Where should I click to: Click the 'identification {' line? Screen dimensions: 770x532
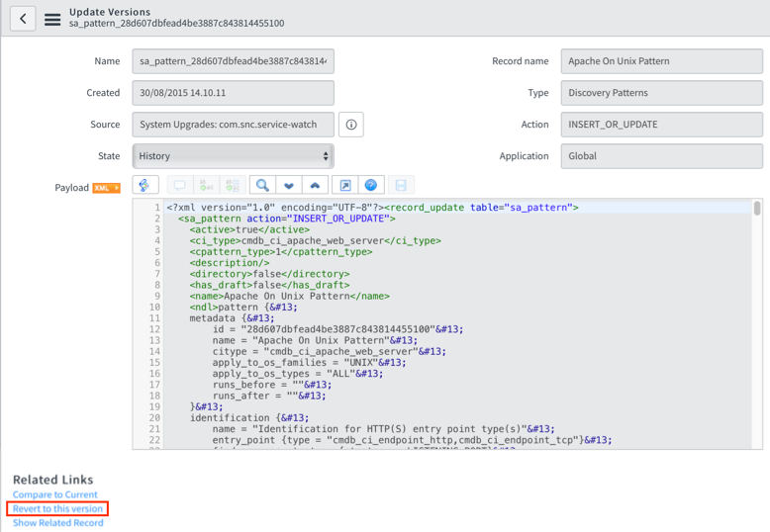(x=249, y=418)
